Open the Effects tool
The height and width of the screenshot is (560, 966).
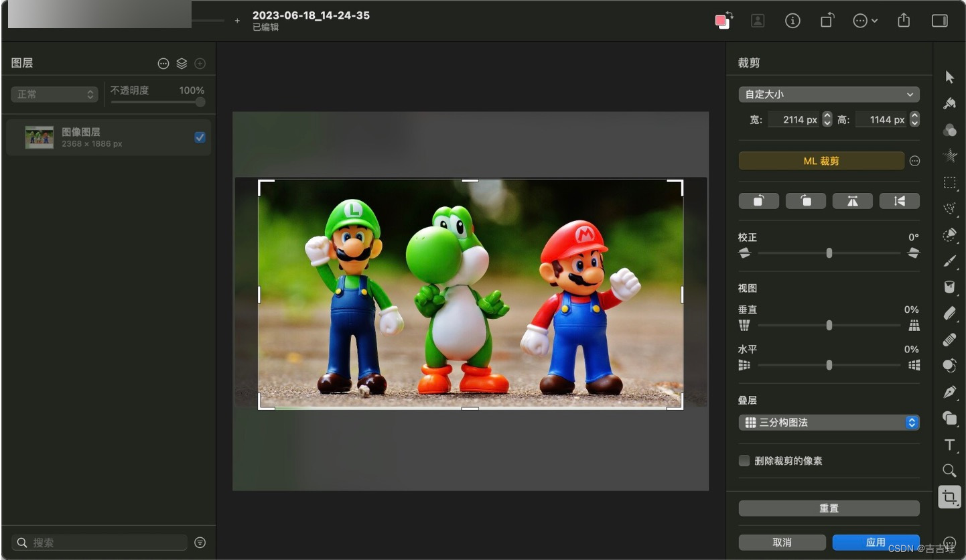click(x=949, y=155)
